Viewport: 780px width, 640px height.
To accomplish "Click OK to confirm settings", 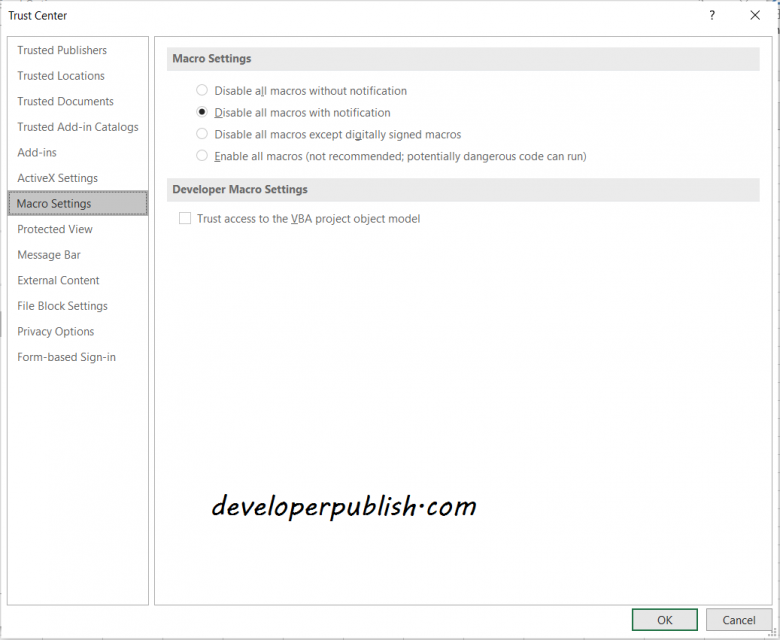I will [x=664, y=620].
